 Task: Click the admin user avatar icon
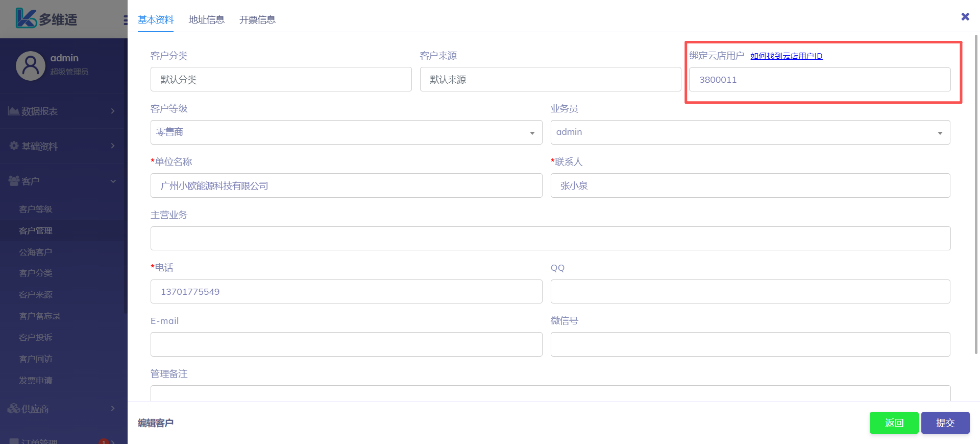[31, 66]
